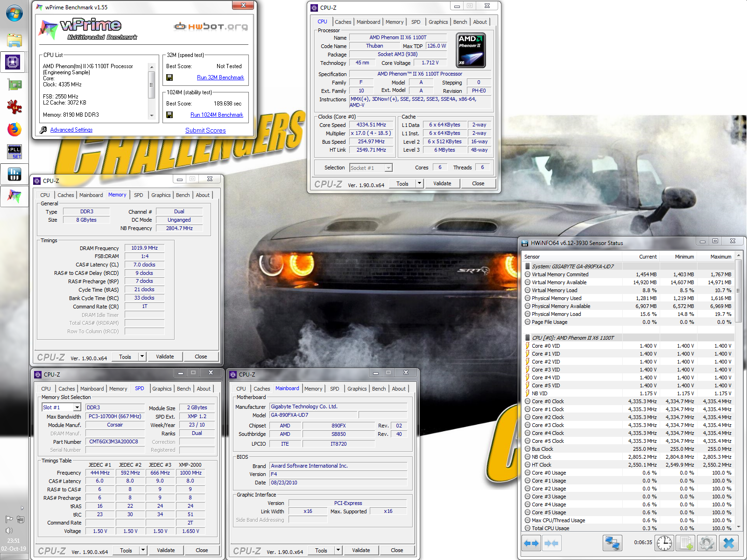Screen dimensions: 747x560
Task: Start HWiNFO logging with sheet-plus icon
Action: click(685, 543)
